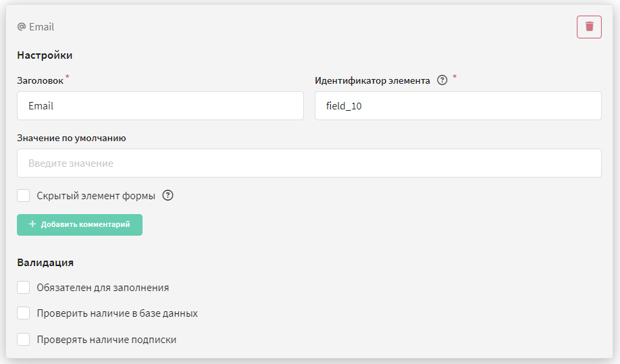Viewport: 620px width, 364px height.
Task: Click the Идентификатор элемента label
Action: [x=372, y=80]
